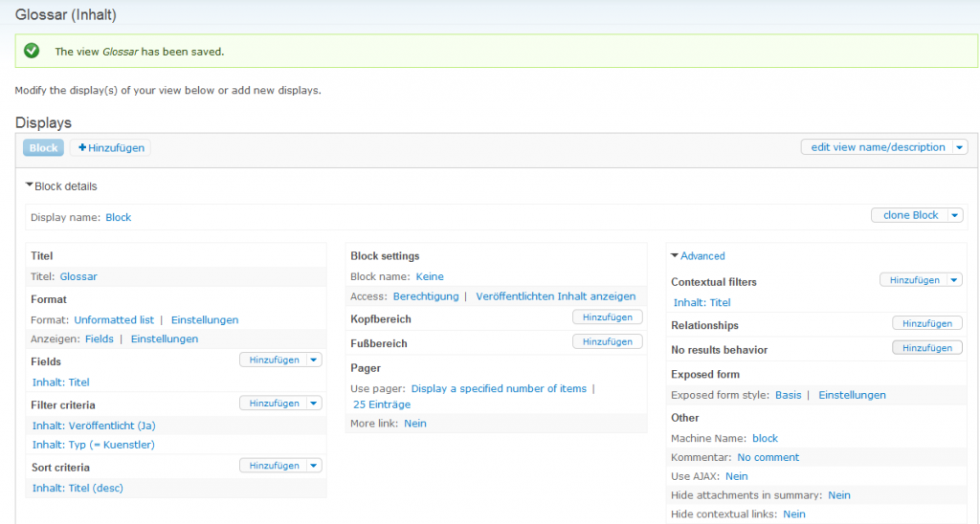Add a new display with Hinzufügen
The height and width of the screenshot is (524, 980).
(111, 148)
